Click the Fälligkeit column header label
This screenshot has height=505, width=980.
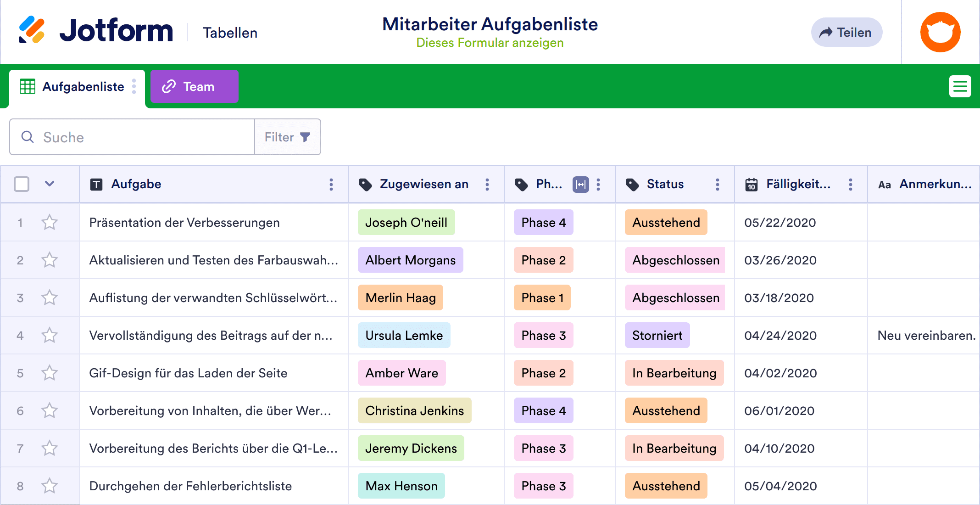pyautogui.click(x=798, y=184)
